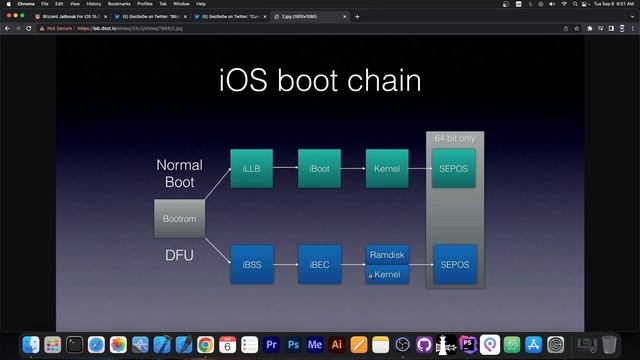Launch Adobe Illustrator from the Dock
Image resolution: width=640 pixels, height=360 pixels.
(x=337, y=345)
